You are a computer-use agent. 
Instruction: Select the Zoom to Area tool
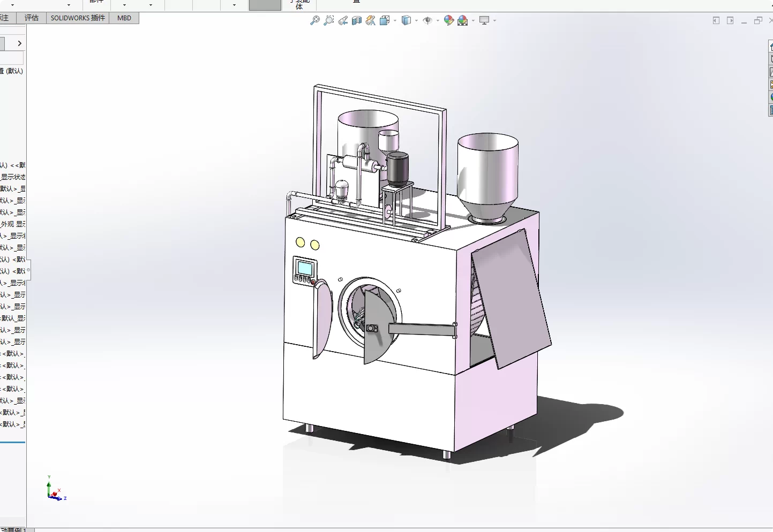[x=329, y=20]
